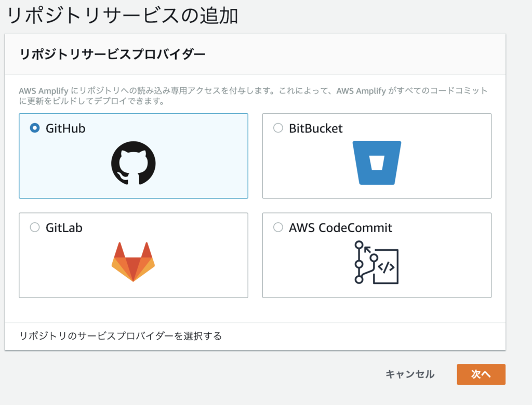Click the BitBucket bucket logo
This screenshot has height=405, width=532.
click(377, 163)
